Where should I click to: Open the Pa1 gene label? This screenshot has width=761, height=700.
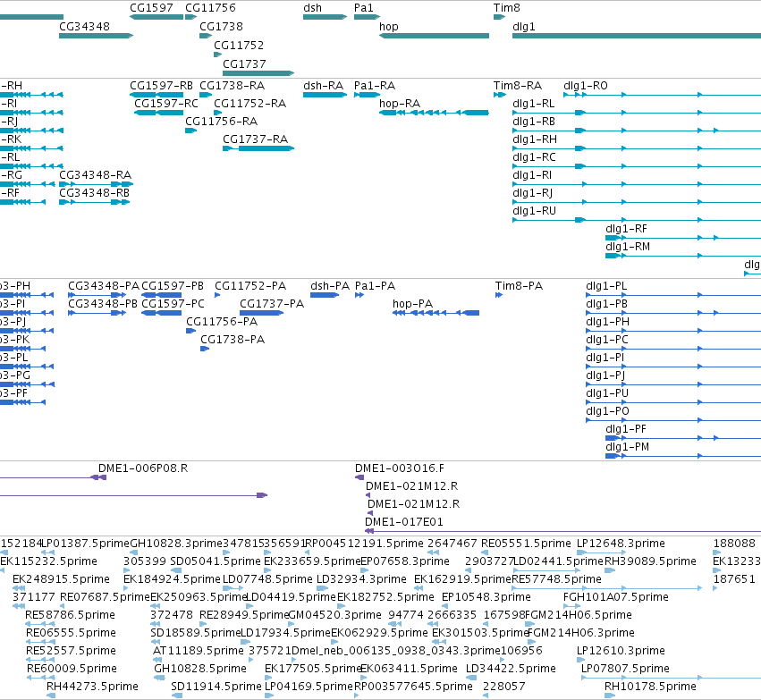(364, 8)
